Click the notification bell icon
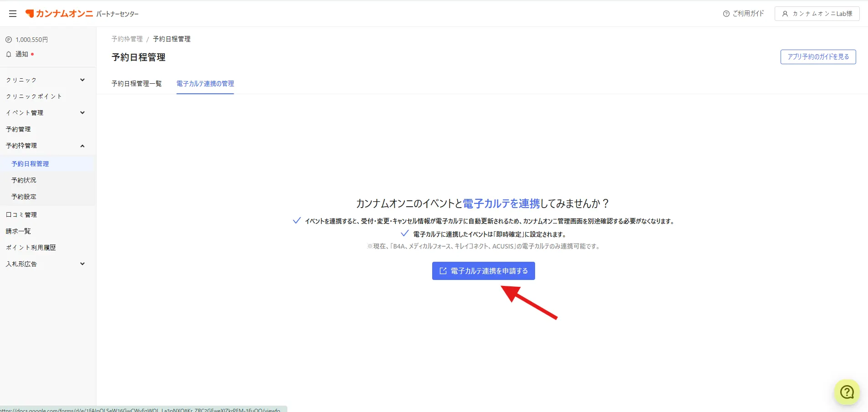The height and width of the screenshot is (412, 868). click(x=9, y=54)
